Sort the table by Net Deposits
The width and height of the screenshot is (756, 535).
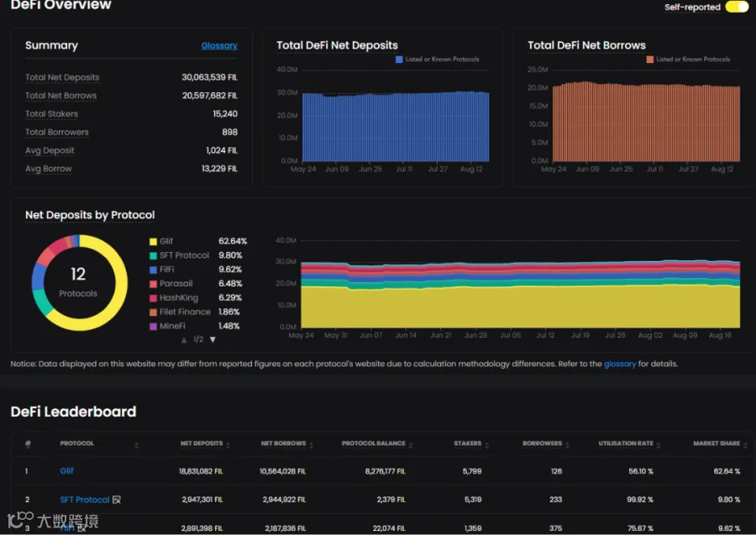[205, 443]
